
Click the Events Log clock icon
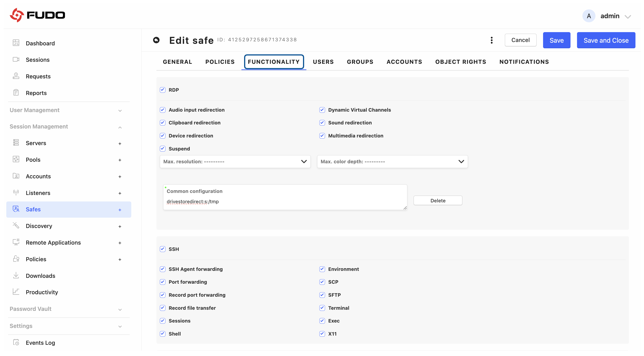16,342
